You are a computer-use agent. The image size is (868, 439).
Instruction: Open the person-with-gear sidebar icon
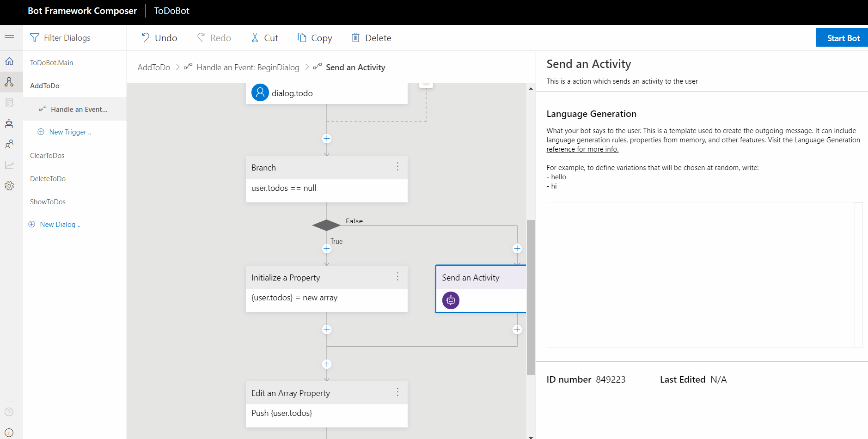click(x=9, y=144)
